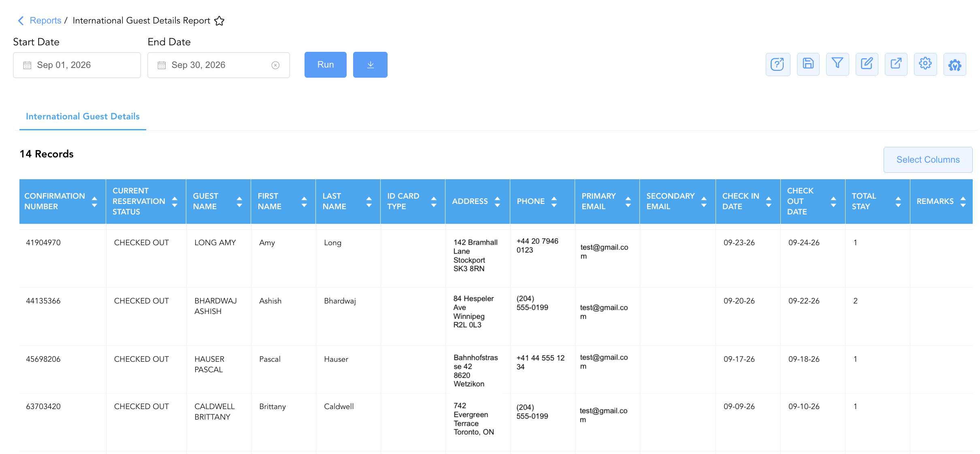Sort by Guest Name column arrows
Viewport: 980px width, 454px height.
tap(239, 202)
